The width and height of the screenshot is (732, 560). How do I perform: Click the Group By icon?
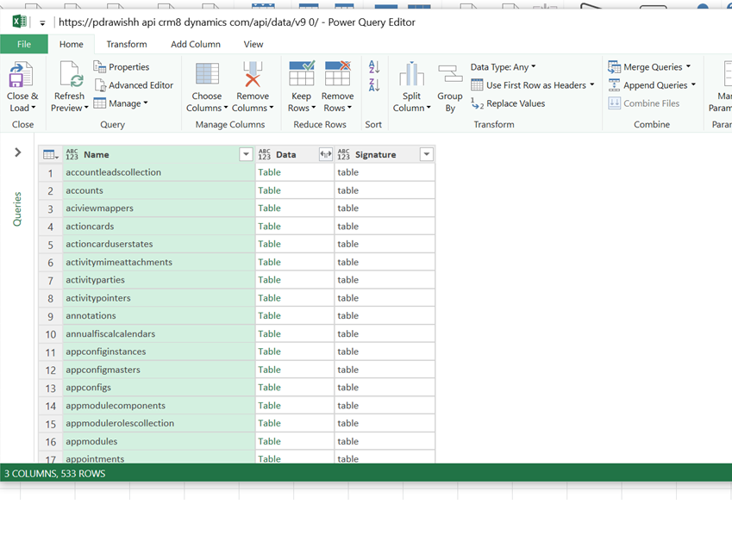[449, 76]
